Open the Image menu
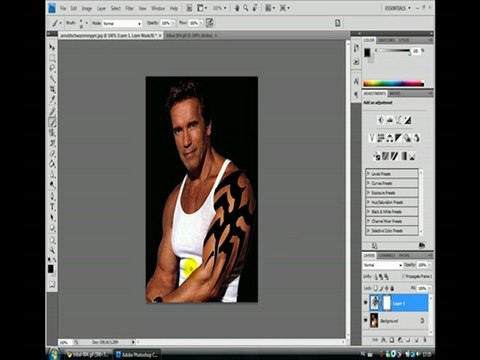Image resolution: width=480 pixels, height=360 pixels. (87, 8)
